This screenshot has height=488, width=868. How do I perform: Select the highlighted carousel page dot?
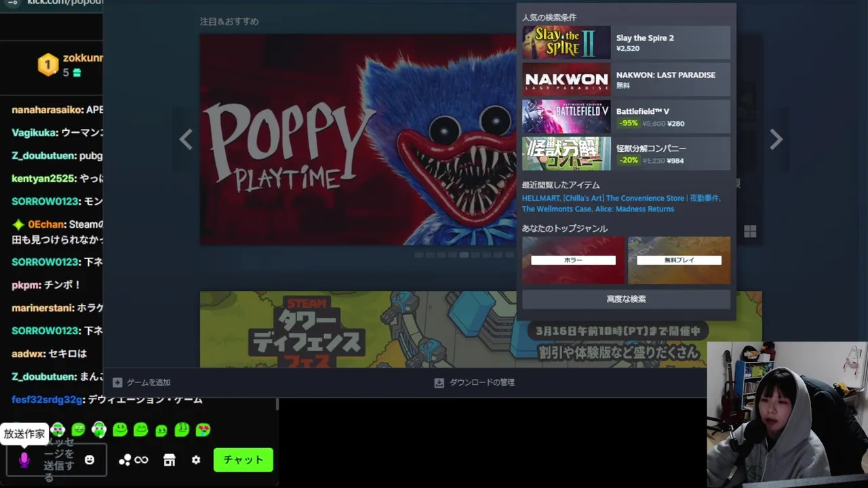click(464, 255)
